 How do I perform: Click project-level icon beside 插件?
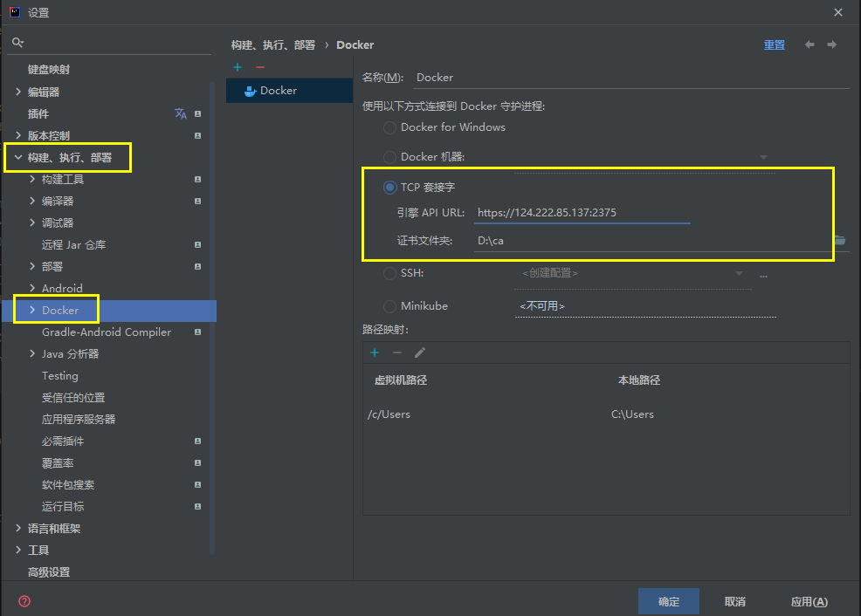(x=197, y=114)
